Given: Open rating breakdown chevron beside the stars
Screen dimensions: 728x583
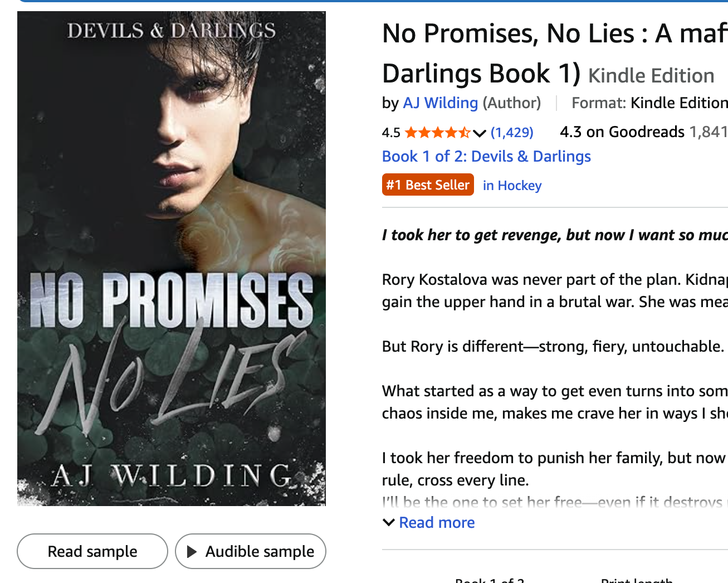Looking at the screenshot, I should [x=480, y=133].
